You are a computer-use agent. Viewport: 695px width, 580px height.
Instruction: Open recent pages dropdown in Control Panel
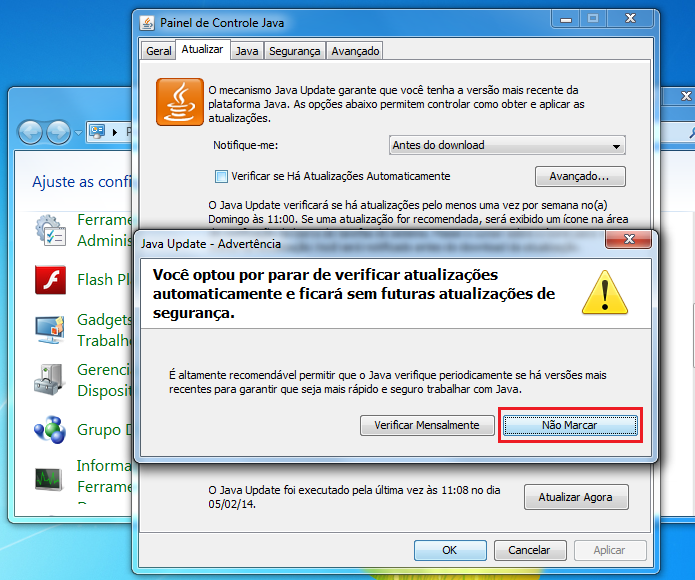tap(78, 132)
